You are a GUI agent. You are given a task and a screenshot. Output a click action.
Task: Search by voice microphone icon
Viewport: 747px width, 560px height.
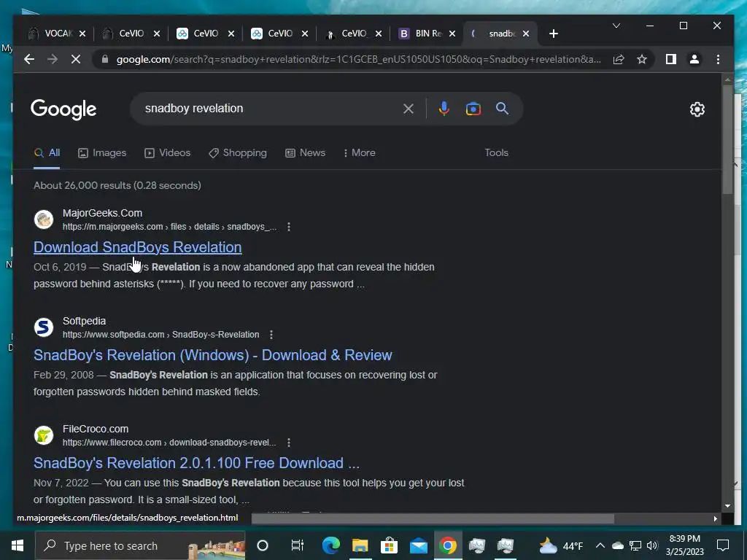tap(444, 109)
